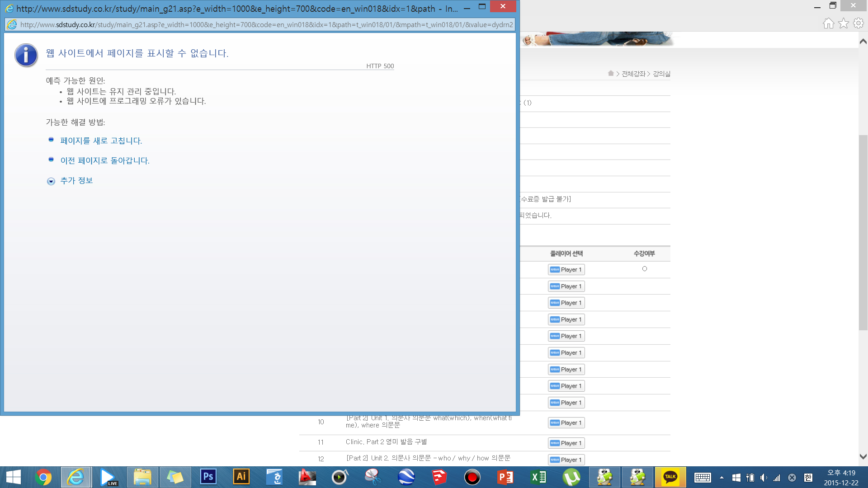Click the completion circle in 수강여부 column

tap(645, 269)
